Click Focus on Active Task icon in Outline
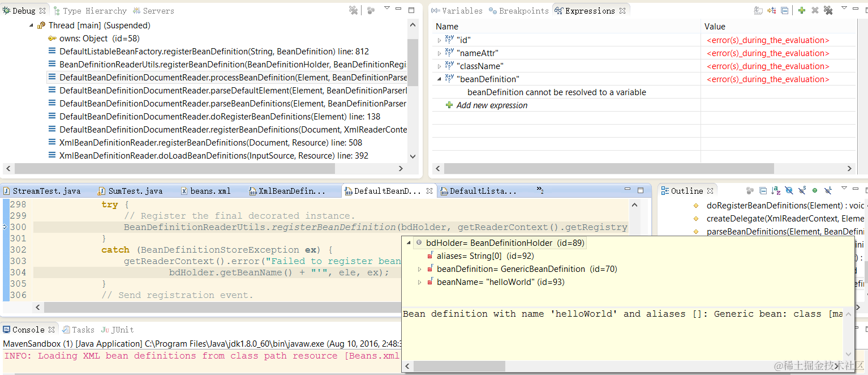 click(x=750, y=191)
